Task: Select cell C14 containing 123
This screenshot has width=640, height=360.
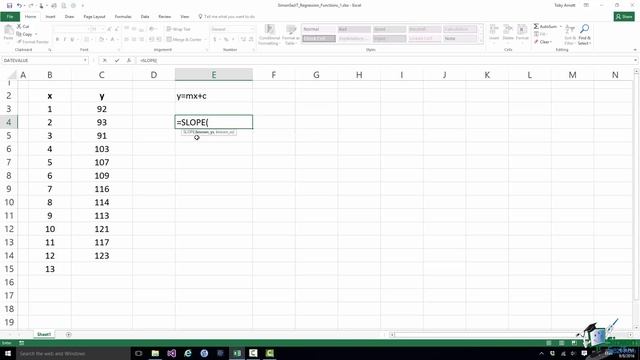Action: click(102, 256)
